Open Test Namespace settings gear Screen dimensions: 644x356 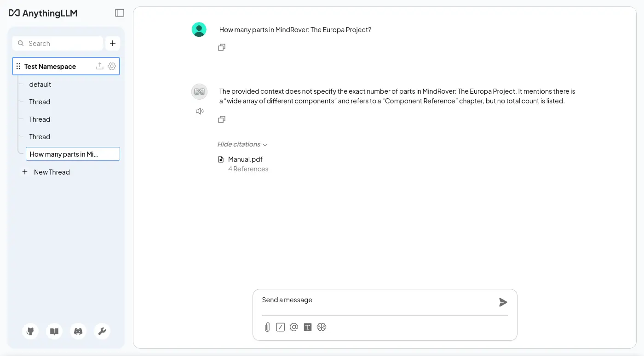(x=112, y=66)
